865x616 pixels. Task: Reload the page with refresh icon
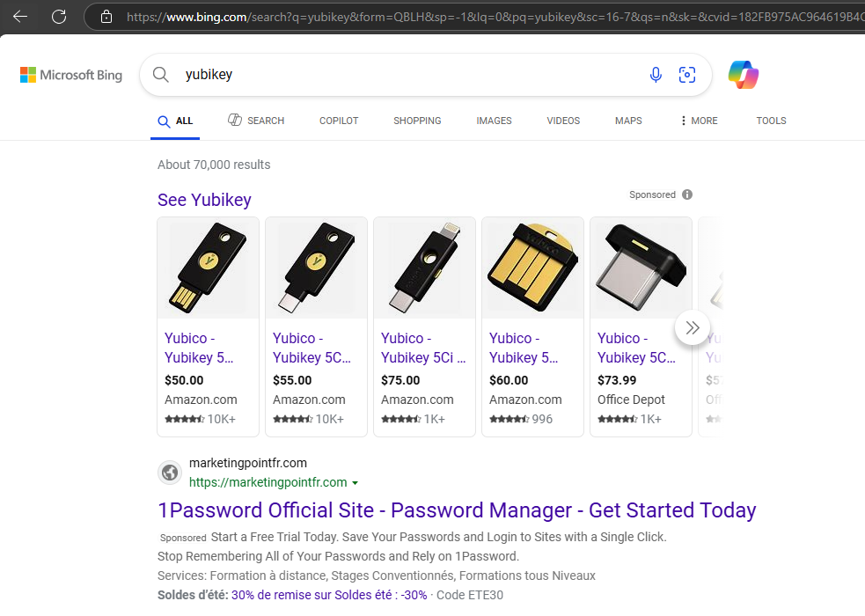tap(59, 16)
